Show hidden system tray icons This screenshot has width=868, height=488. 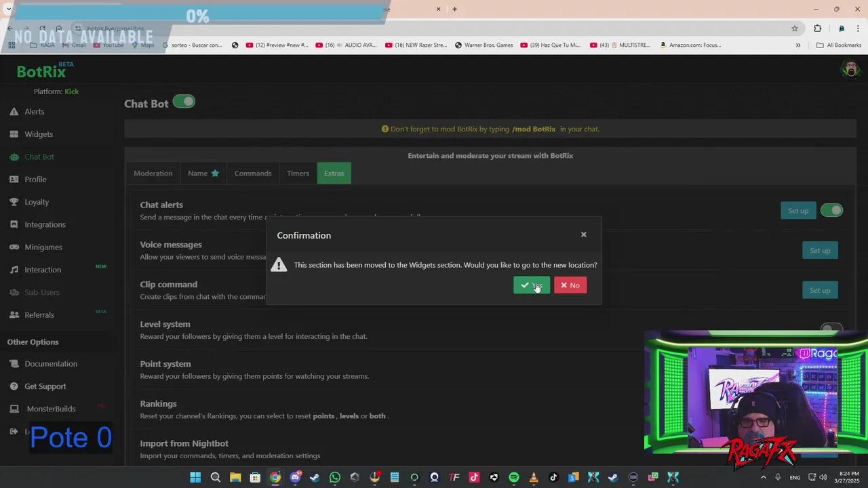coord(763,477)
